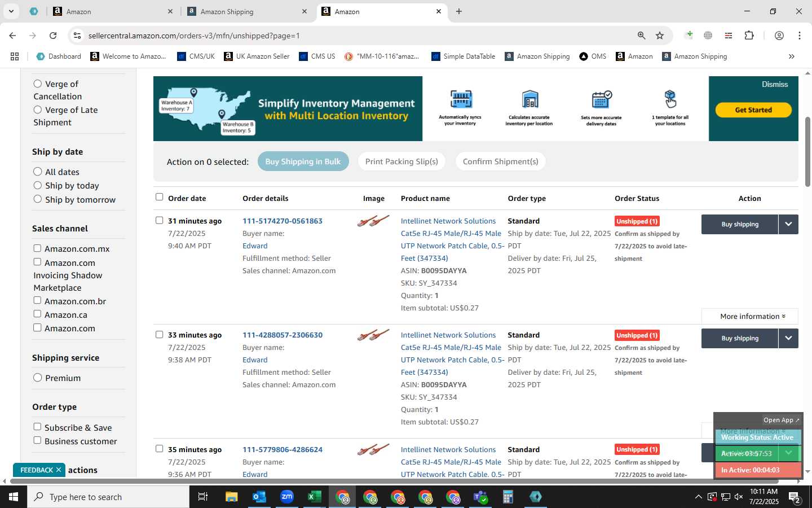Close the FEEDBACK tab with its X
The height and width of the screenshot is (508, 812).
pos(58,470)
